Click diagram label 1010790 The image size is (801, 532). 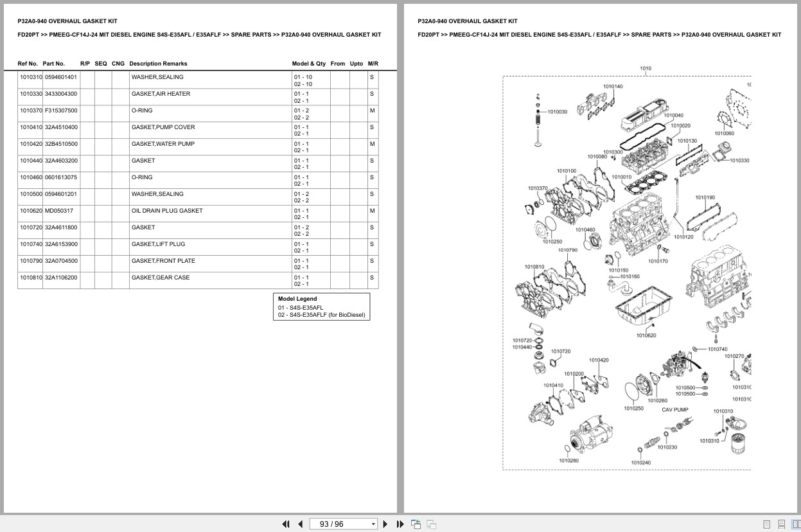[568, 250]
